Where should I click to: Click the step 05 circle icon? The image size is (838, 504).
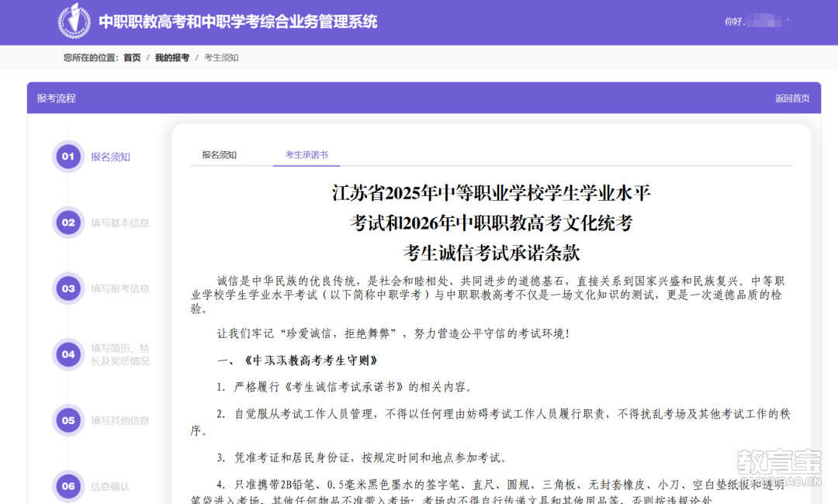coord(68,420)
